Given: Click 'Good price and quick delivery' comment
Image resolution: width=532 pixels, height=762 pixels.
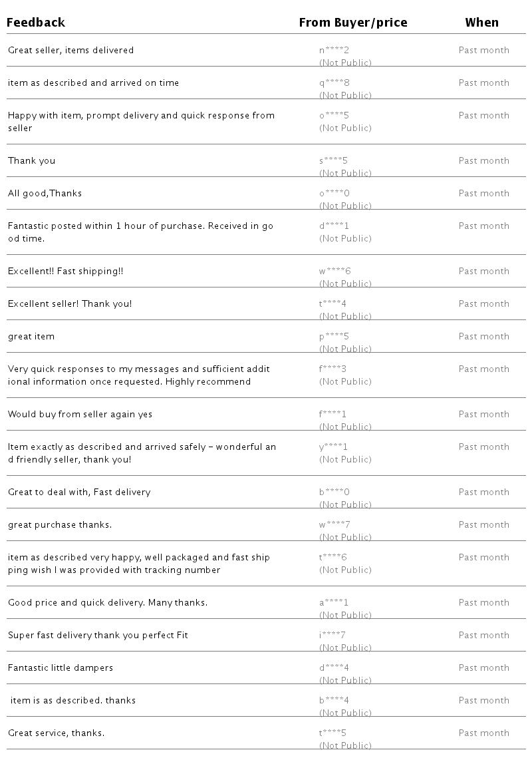Looking at the screenshot, I should pyautogui.click(x=107, y=603).
